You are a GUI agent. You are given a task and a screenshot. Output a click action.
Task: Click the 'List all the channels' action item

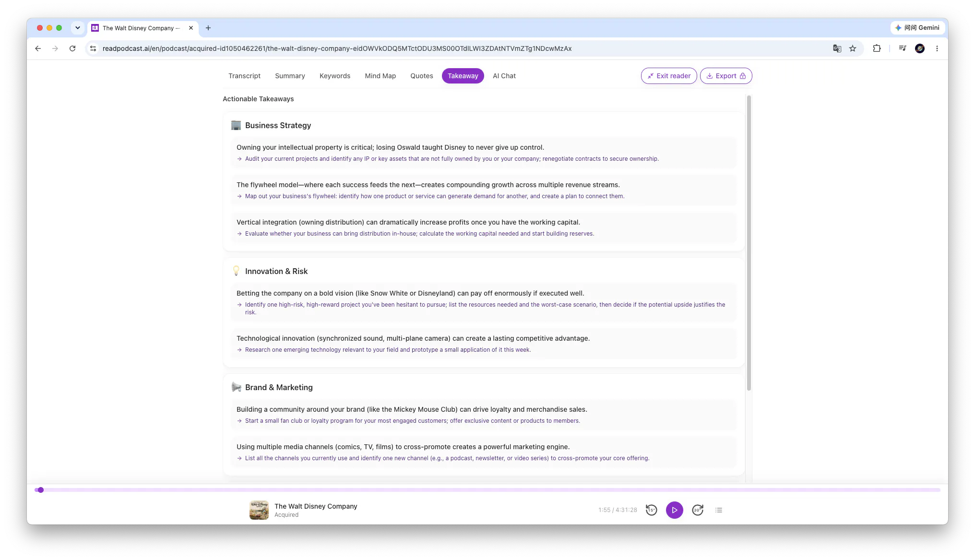[447, 458]
